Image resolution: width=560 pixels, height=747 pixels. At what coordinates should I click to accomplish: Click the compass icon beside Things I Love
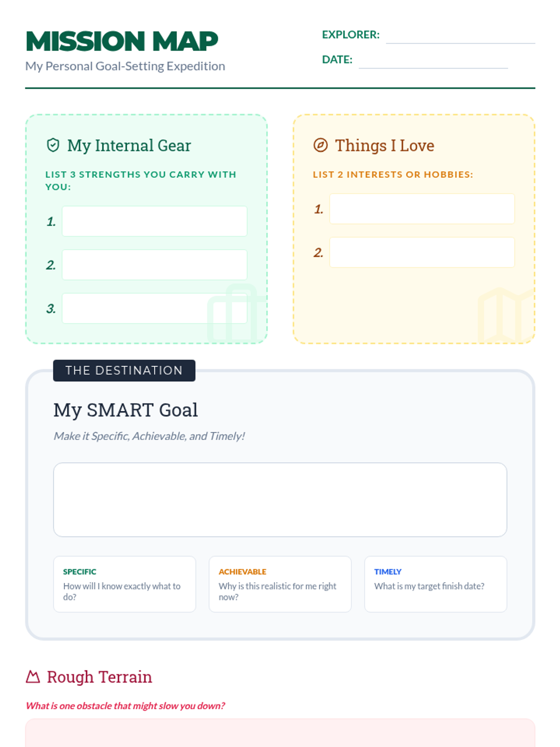[x=321, y=145]
